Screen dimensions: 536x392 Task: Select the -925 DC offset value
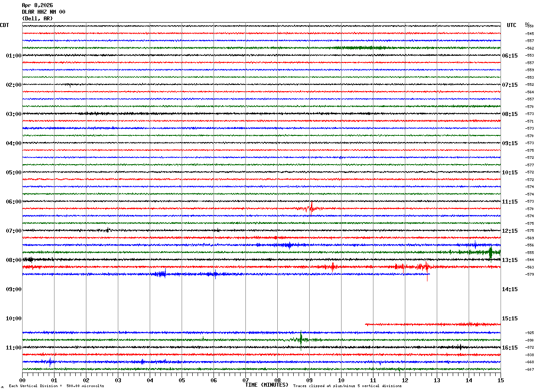point(529,333)
